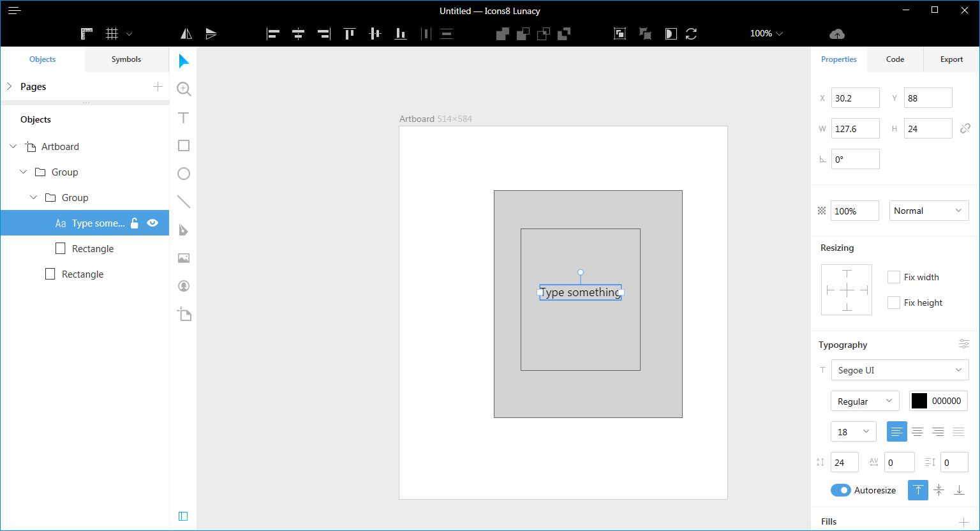
Task: Apply Subtract boolean operation
Action: (x=523, y=34)
